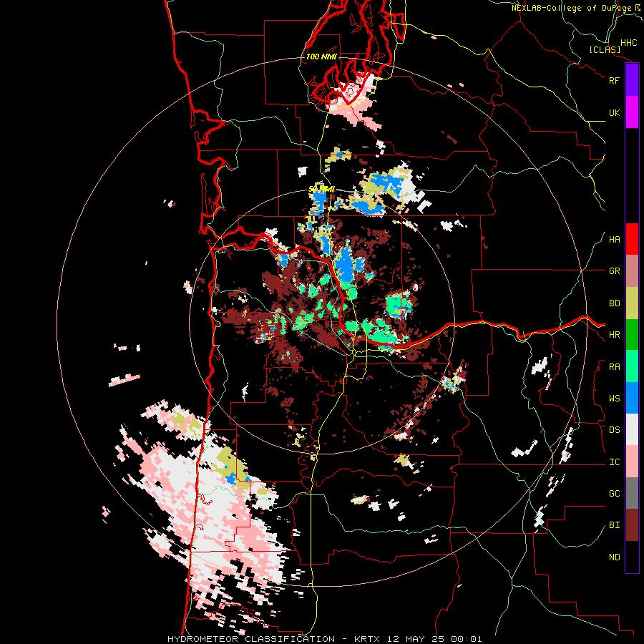644x644 pixels.
Task: Click the UK legend label
Action: pos(614,112)
